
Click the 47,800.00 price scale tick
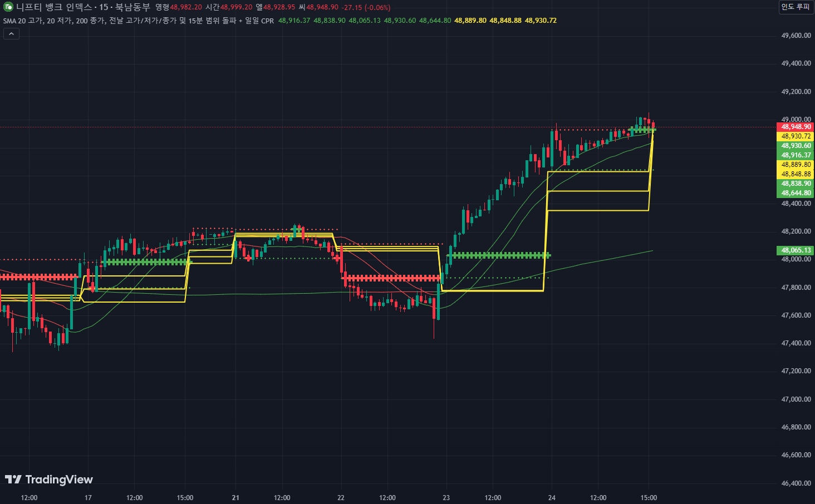pyautogui.click(x=796, y=288)
